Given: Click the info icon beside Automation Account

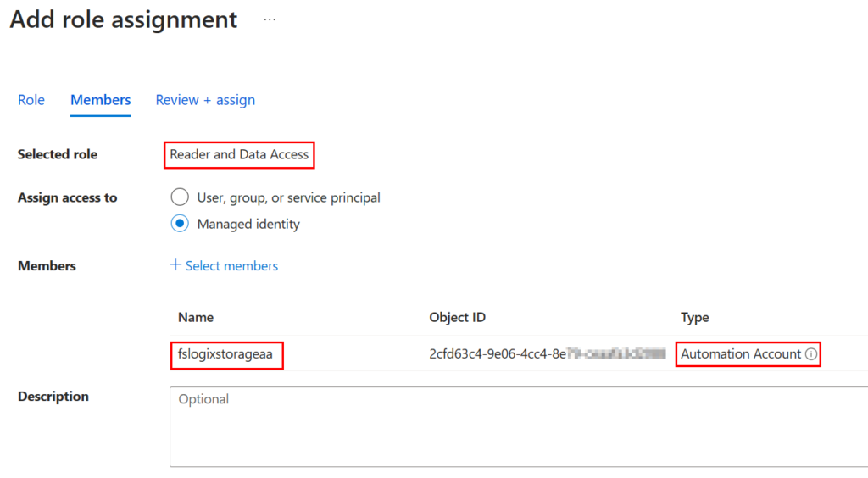Looking at the screenshot, I should tap(811, 354).
